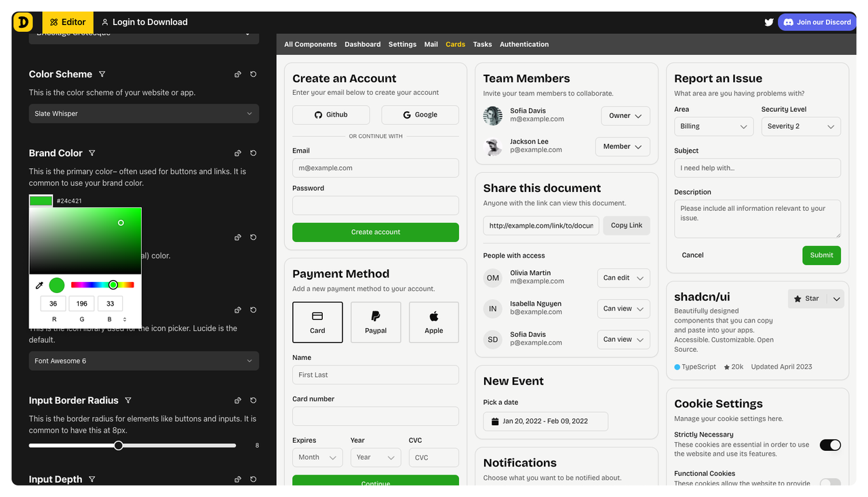Open Olivia Martin's Can edit dropdown

pyautogui.click(x=623, y=278)
